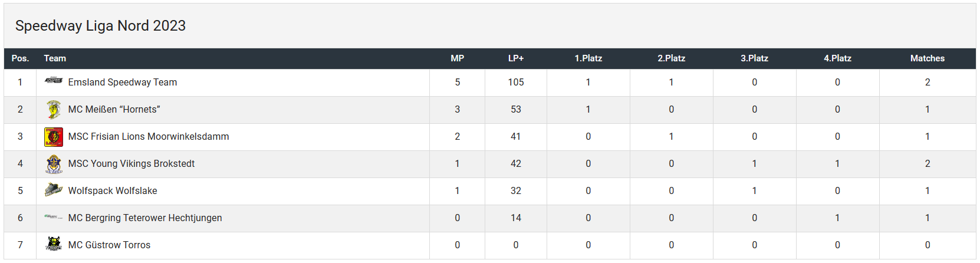Open Emsland Speedway Team link
This screenshot has width=980, height=263.
click(123, 83)
